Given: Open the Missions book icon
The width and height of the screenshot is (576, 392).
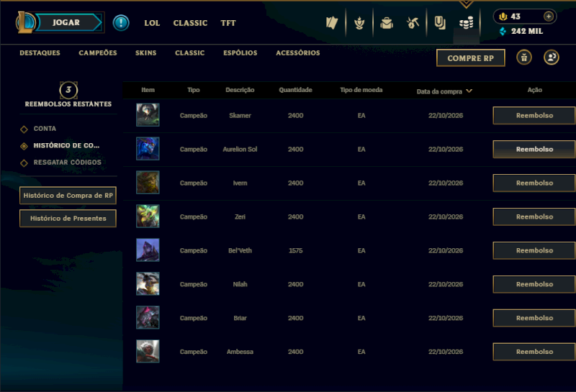Looking at the screenshot, I should pos(440,23).
